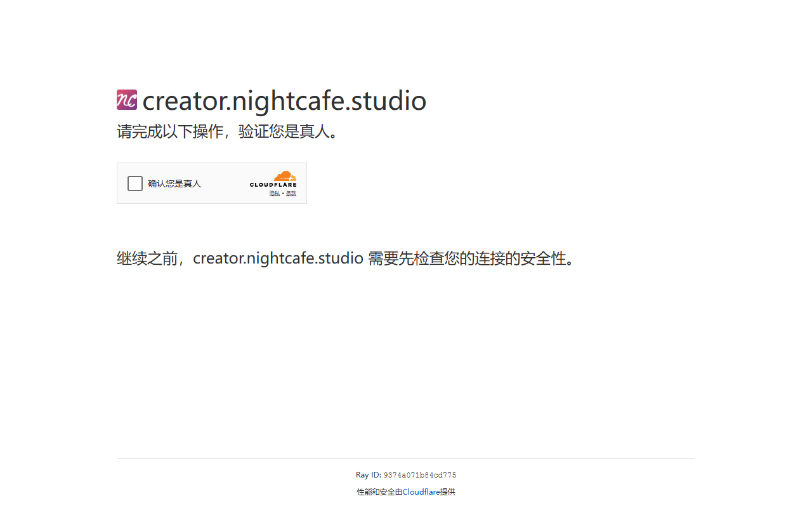The image size is (812, 508).
Task: Click the NightCafe logo icon
Action: click(x=127, y=100)
